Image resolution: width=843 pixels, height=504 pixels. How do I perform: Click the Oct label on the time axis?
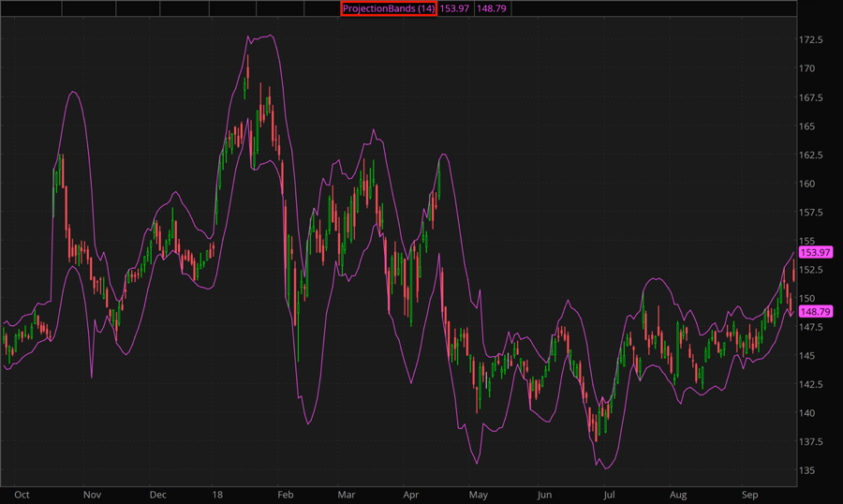(x=22, y=494)
